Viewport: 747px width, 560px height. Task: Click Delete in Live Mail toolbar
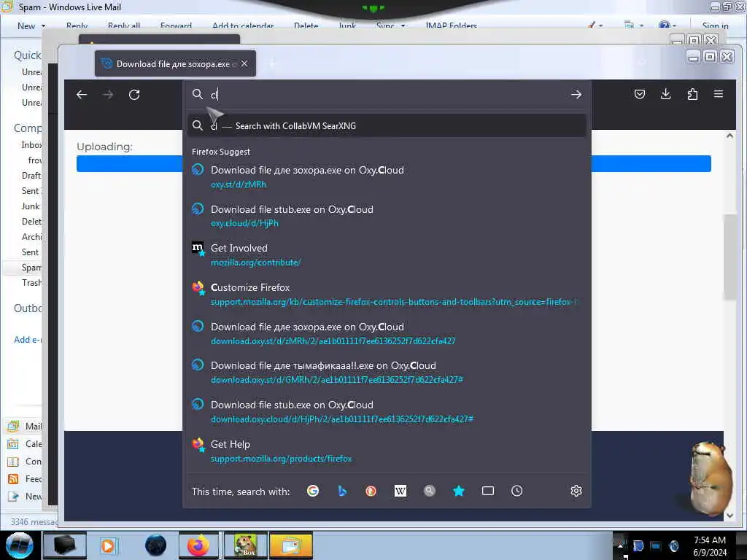pos(306,26)
